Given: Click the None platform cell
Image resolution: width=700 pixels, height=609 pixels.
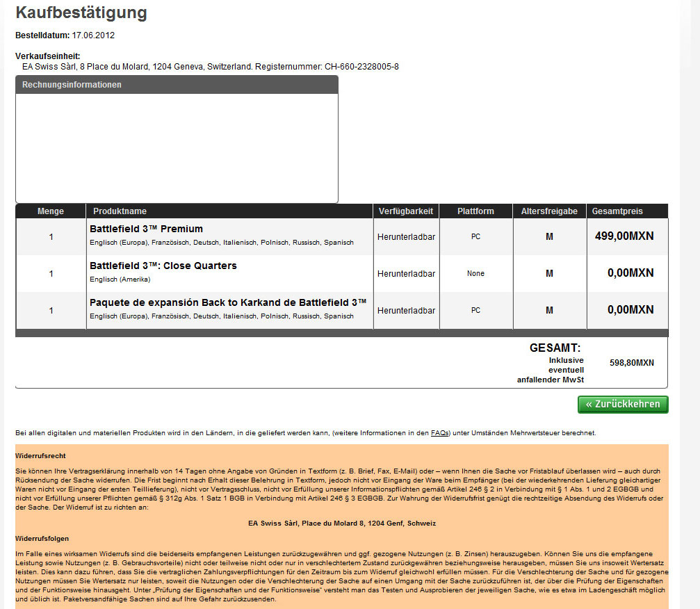Looking at the screenshot, I should (475, 273).
